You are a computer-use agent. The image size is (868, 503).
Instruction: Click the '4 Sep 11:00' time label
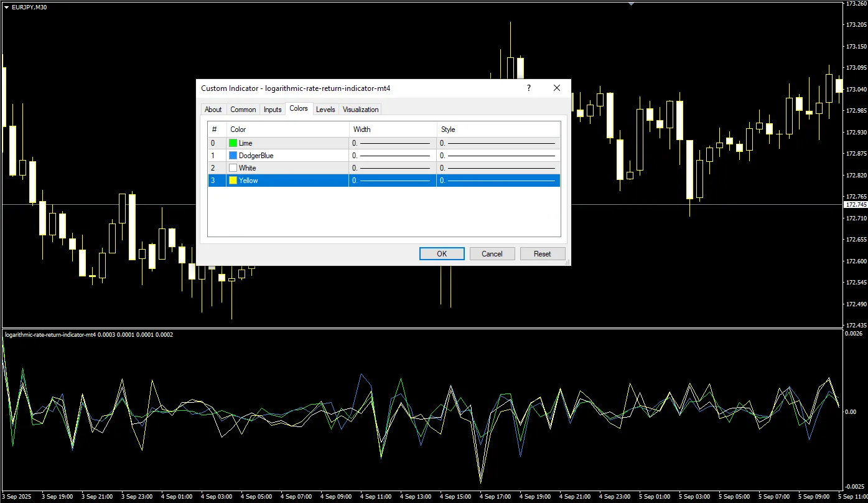pyautogui.click(x=376, y=497)
